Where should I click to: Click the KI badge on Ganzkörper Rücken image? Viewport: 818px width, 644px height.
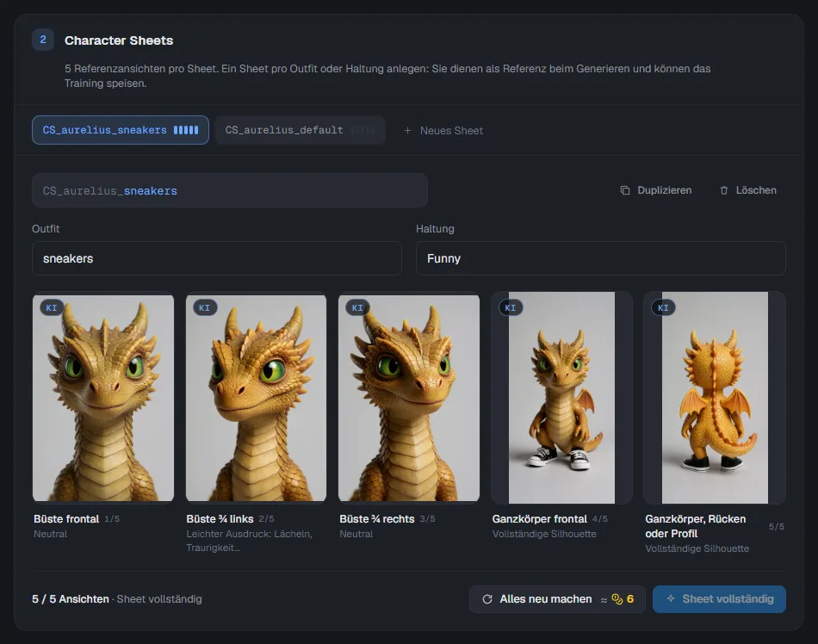[x=663, y=307]
